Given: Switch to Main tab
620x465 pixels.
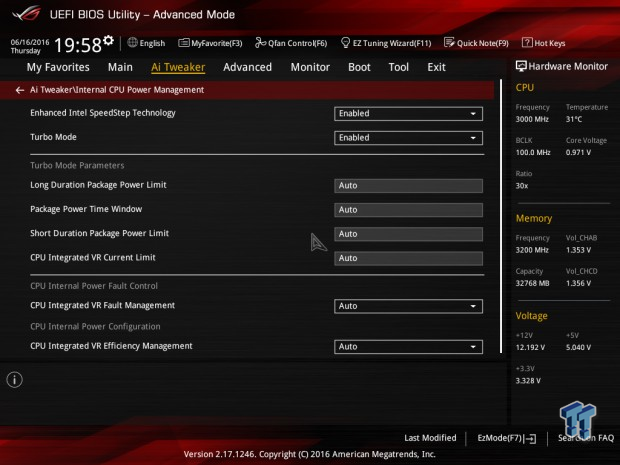Looking at the screenshot, I should pyautogui.click(x=120, y=67).
